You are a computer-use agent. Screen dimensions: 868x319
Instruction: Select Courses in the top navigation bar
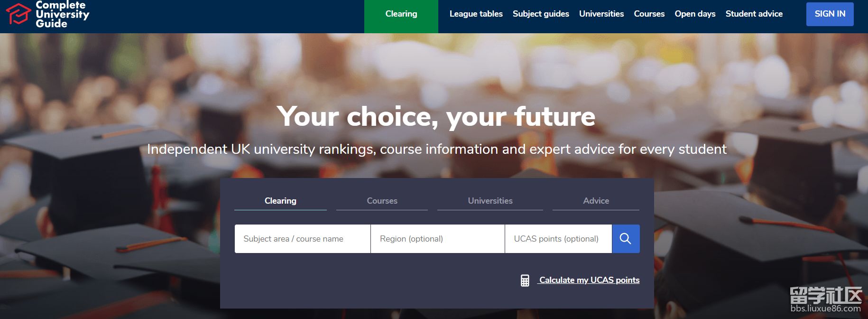(x=649, y=14)
